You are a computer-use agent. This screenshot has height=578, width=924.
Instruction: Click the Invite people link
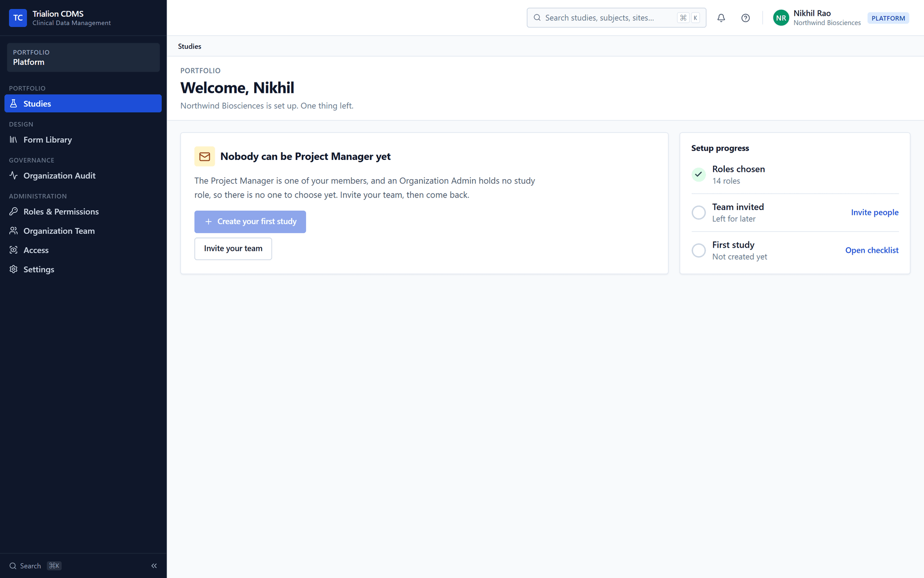(x=874, y=212)
